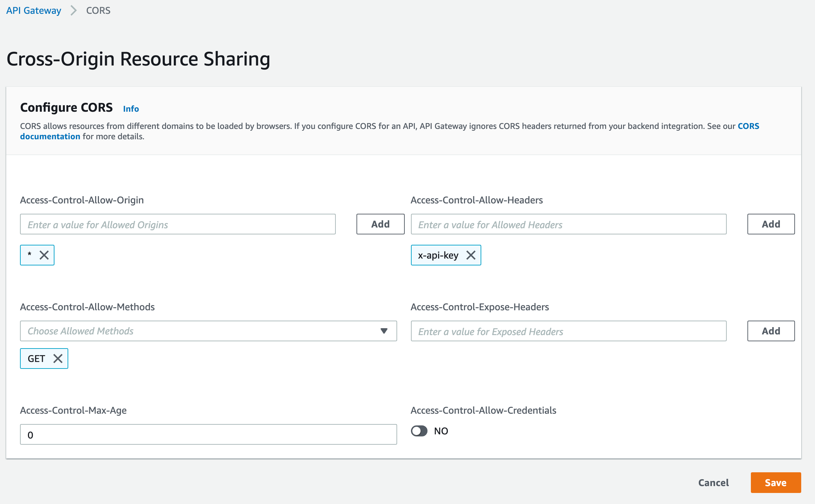The image size is (815, 504).
Task: Remove the "*" allowed origin chip
Action: click(x=44, y=255)
